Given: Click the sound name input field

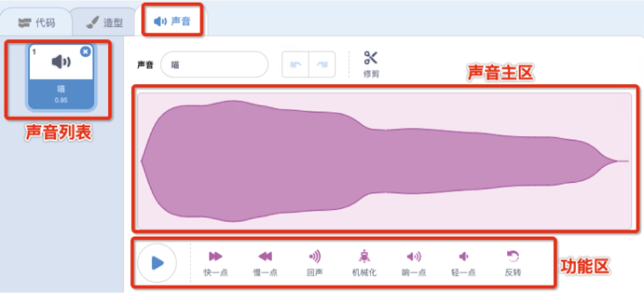Looking at the screenshot, I should (214, 65).
